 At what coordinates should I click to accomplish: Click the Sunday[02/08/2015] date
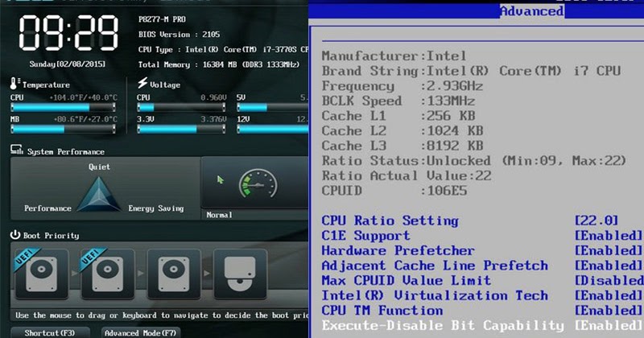[x=68, y=64]
